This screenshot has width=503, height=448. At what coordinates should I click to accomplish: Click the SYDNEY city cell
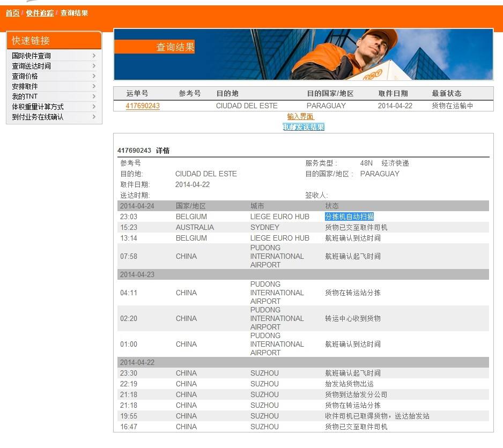pos(265,227)
